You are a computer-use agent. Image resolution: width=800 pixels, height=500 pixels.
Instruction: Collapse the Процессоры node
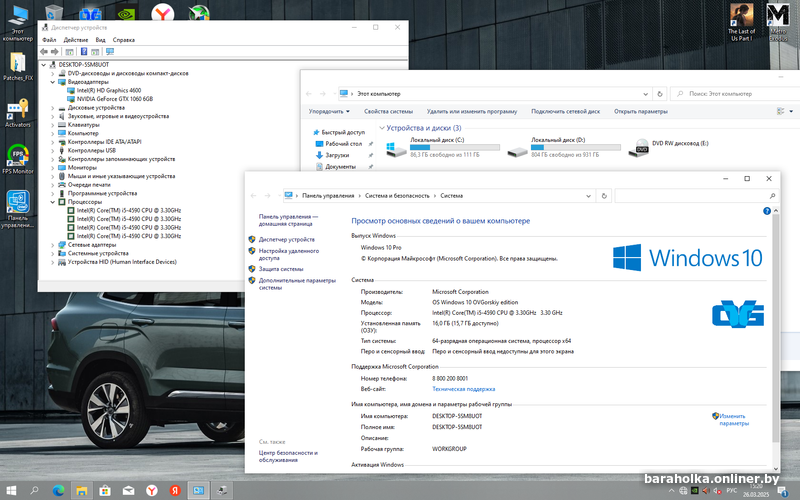[53, 202]
